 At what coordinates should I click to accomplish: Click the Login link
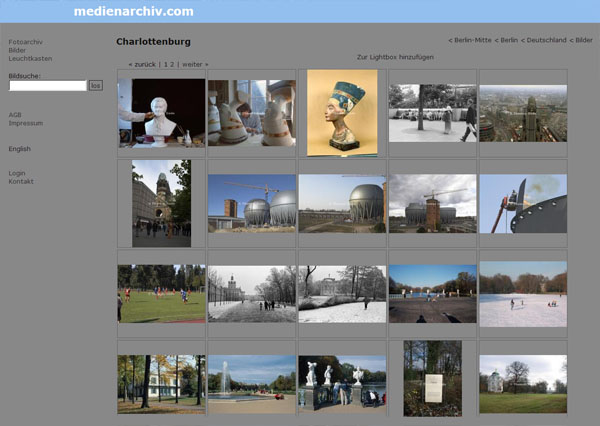pyautogui.click(x=17, y=173)
